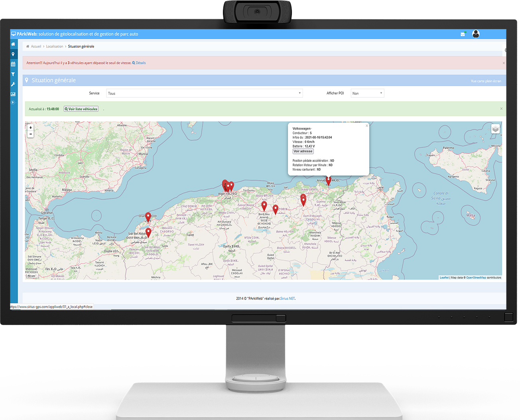The image size is (520, 420).
Task: Open Vue carte plein écran link
Action: click(x=486, y=81)
